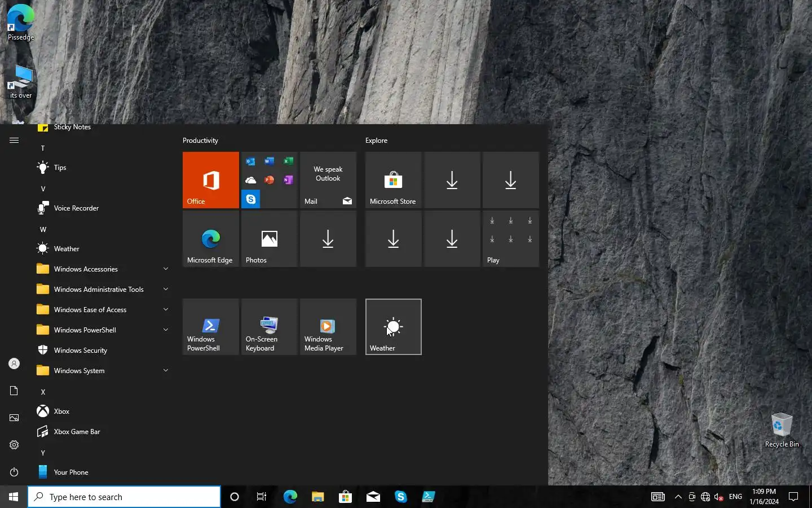Open Edge from the taskbar
Image resolution: width=812 pixels, height=508 pixels.
pos(290,497)
